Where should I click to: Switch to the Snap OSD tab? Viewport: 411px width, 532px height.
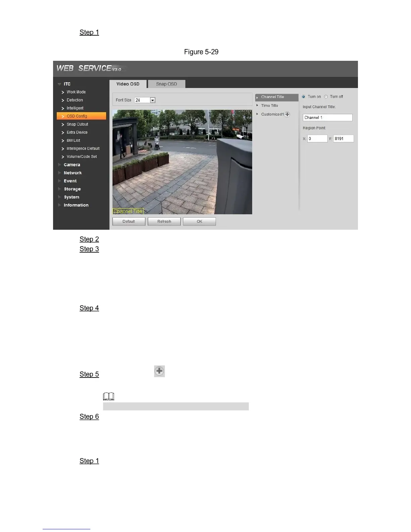pyautogui.click(x=167, y=84)
